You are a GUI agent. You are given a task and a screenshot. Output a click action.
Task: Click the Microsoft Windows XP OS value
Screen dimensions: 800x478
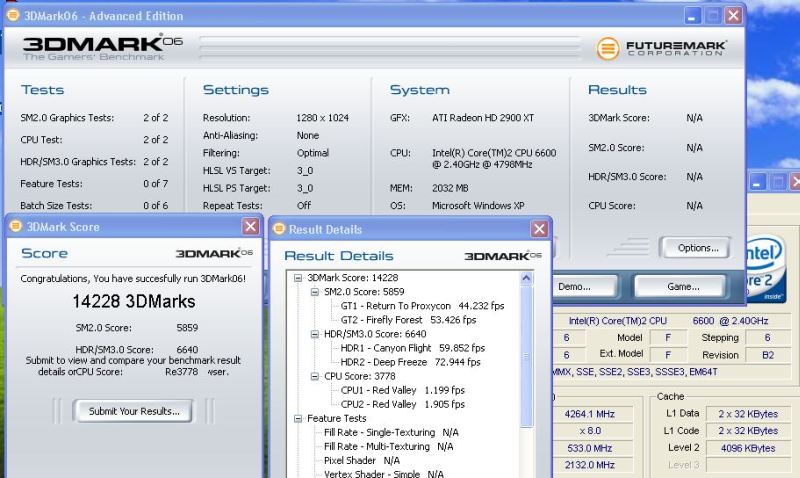(478, 206)
